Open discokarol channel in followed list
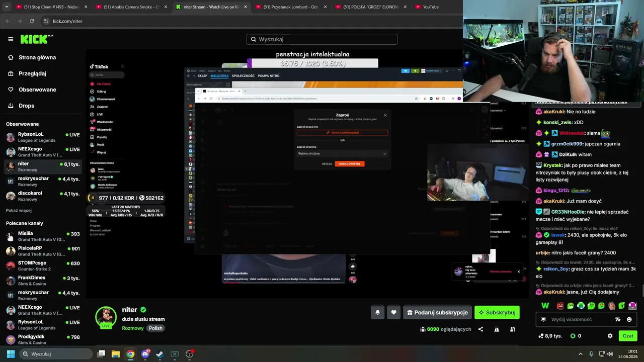644x362 pixels. [43, 196]
